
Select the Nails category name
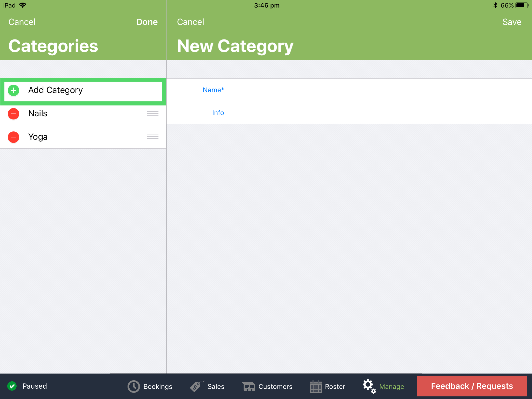(x=38, y=114)
